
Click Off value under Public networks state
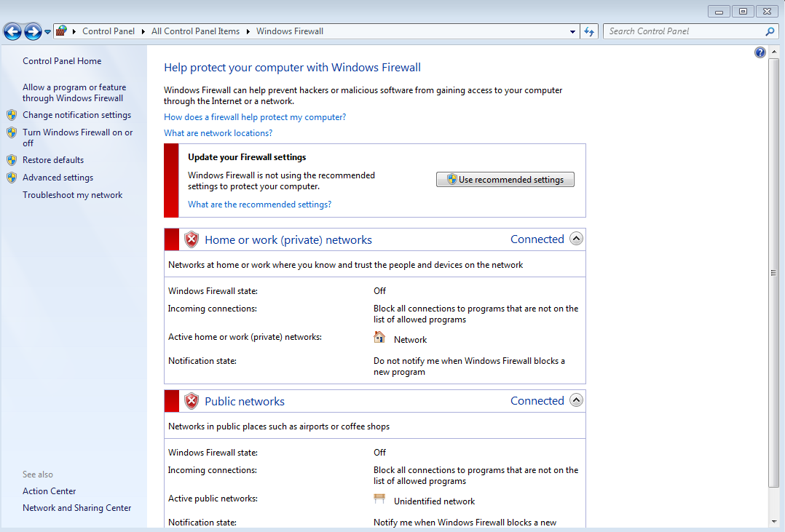click(x=379, y=453)
